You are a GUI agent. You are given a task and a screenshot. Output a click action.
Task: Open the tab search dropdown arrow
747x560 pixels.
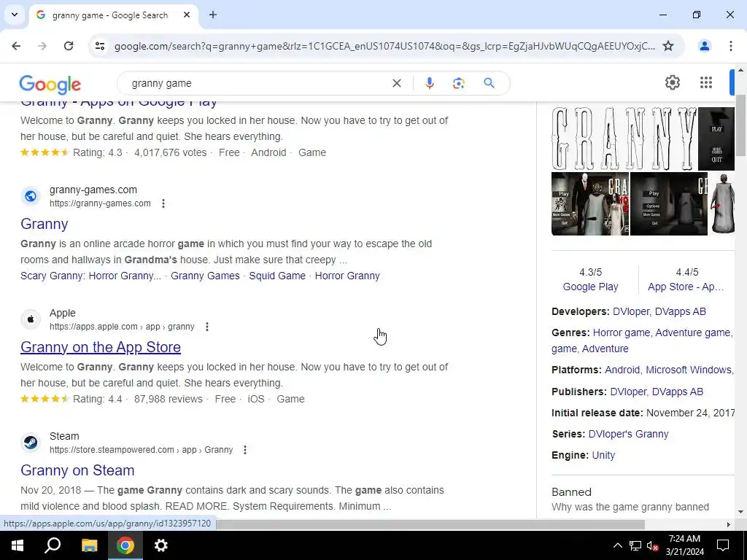point(15,15)
